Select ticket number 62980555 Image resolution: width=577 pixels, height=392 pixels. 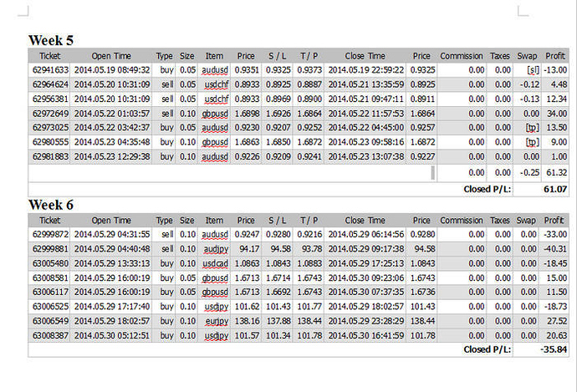50,142
